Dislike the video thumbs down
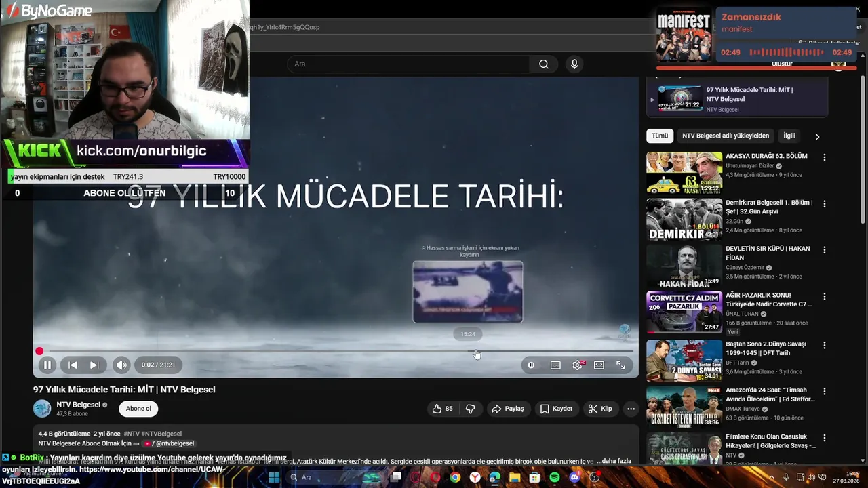This screenshot has width=868, height=488. pos(470,409)
